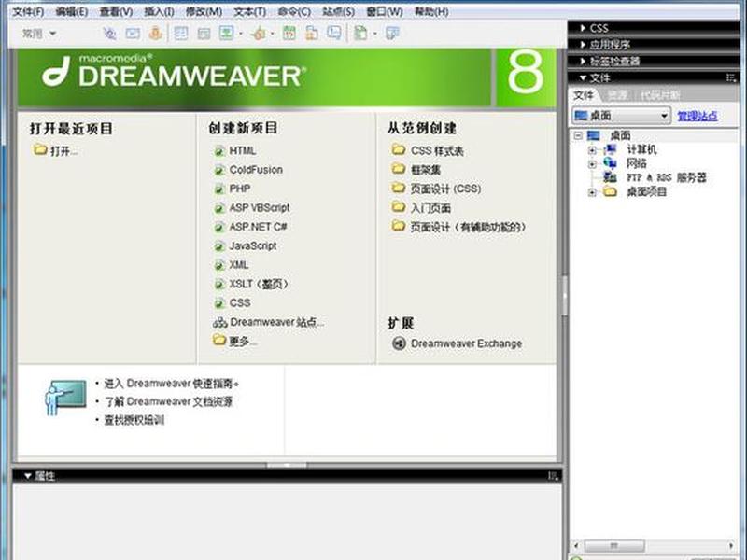The height and width of the screenshot is (560, 747).
Task: Insert a Named Anchor via toolbar icon
Action: click(x=155, y=34)
